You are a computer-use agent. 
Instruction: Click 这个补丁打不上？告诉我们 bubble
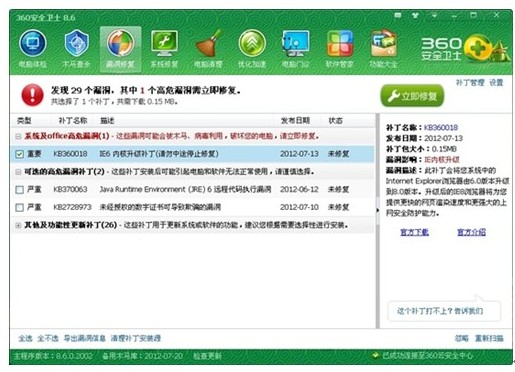click(x=444, y=311)
